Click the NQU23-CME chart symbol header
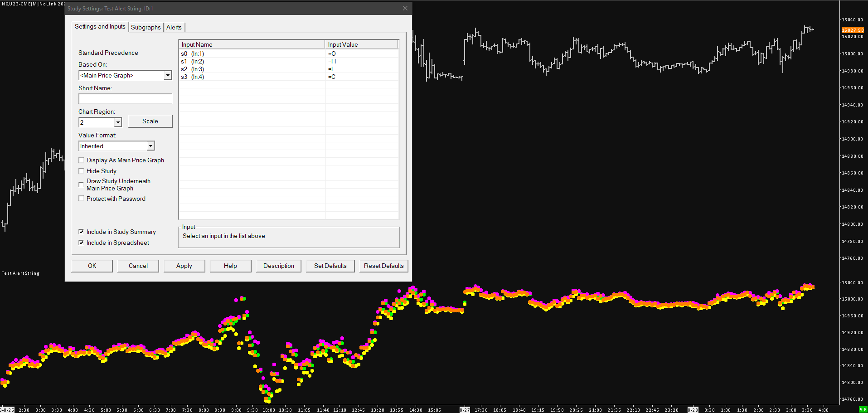Screen dimensions: 868x413 tap(33, 4)
